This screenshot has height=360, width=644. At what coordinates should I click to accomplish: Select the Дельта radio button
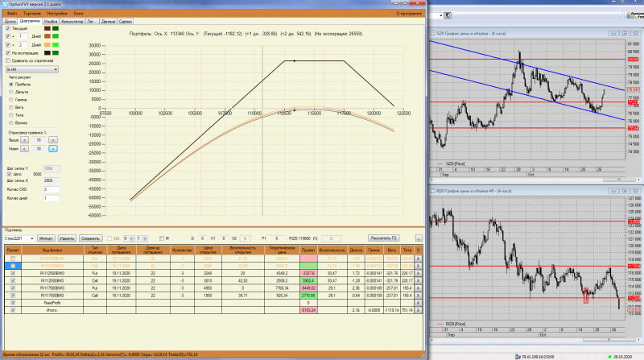click(x=11, y=92)
